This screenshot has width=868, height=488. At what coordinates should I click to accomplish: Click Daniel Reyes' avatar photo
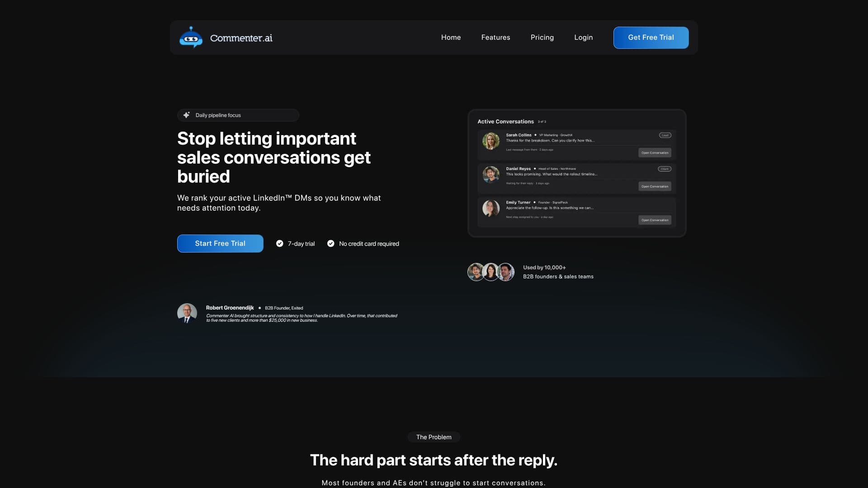[491, 174]
